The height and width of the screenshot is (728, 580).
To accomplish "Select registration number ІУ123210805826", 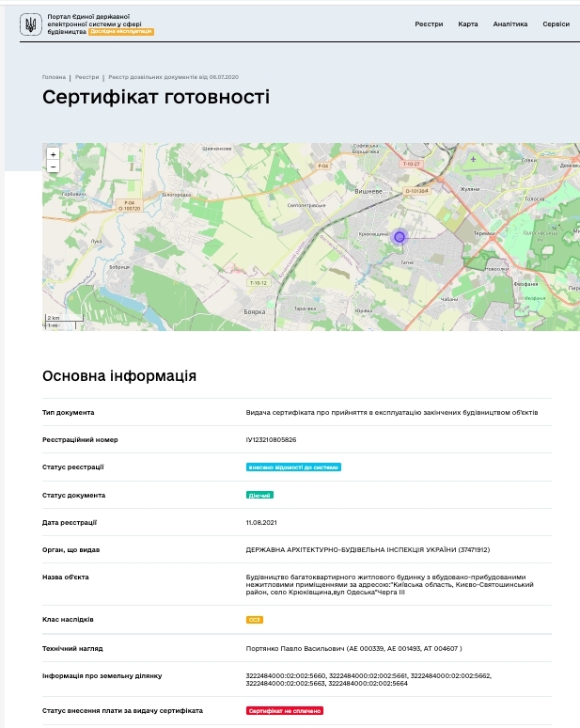I will tap(271, 439).
